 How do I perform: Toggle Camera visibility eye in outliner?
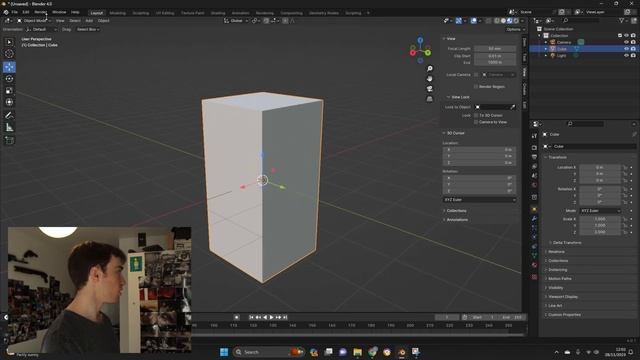626,42
